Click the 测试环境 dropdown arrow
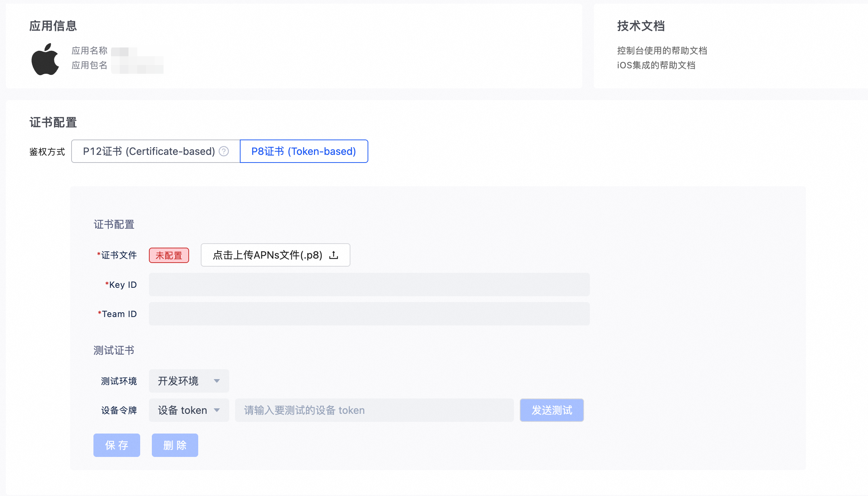 (217, 381)
